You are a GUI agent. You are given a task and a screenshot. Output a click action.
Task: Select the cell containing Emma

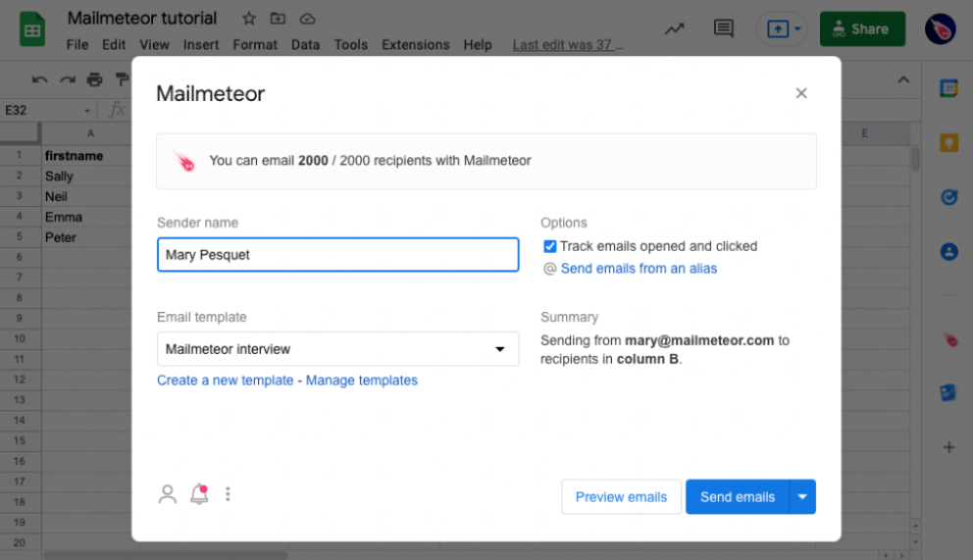click(87, 217)
